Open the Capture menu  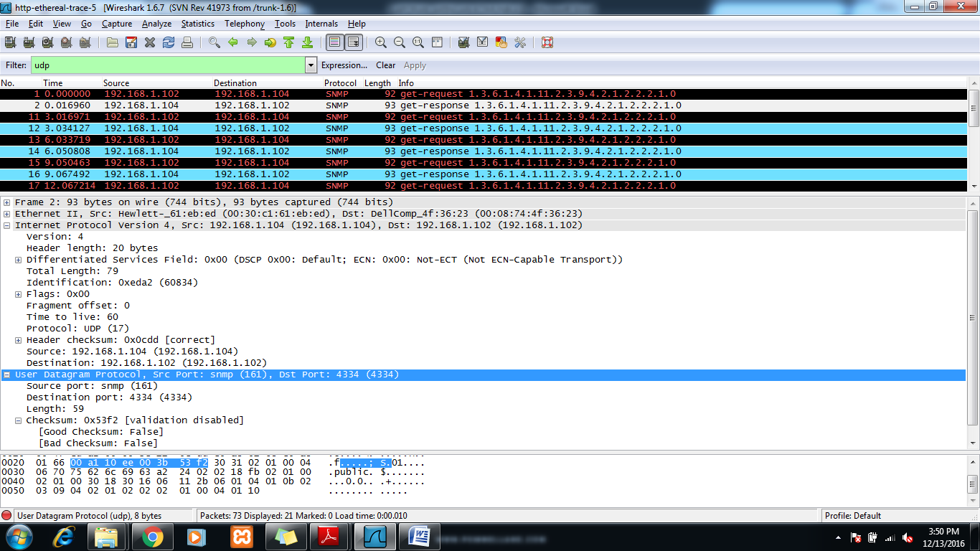[x=117, y=24]
